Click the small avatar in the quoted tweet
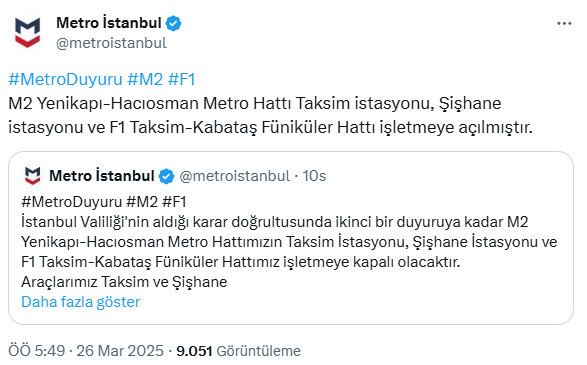The image size is (587, 365). coord(32,176)
